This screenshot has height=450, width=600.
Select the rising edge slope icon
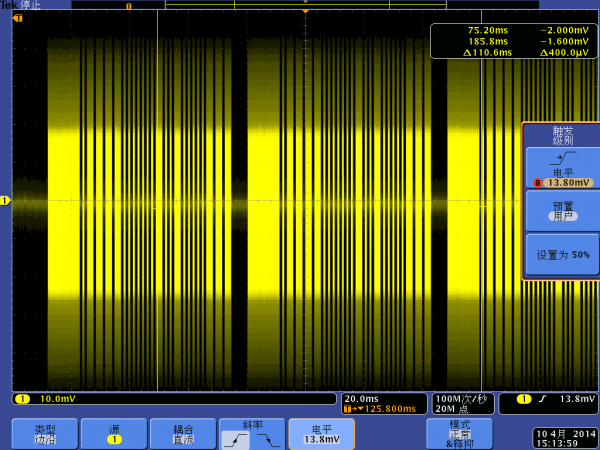(236, 438)
